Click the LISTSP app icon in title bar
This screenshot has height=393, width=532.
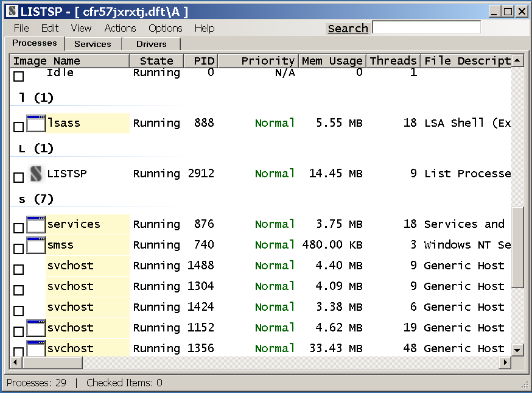click(x=13, y=12)
